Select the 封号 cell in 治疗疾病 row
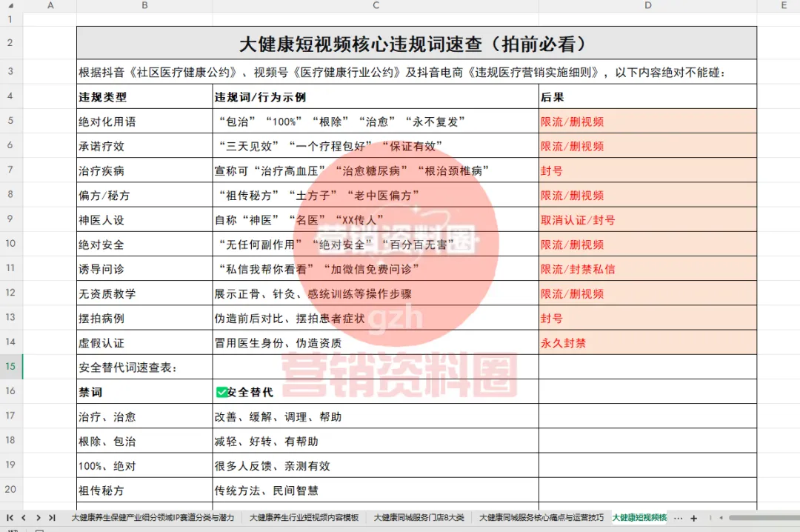The height and width of the screenshot is (532, 800). click(x=648, y=170)
